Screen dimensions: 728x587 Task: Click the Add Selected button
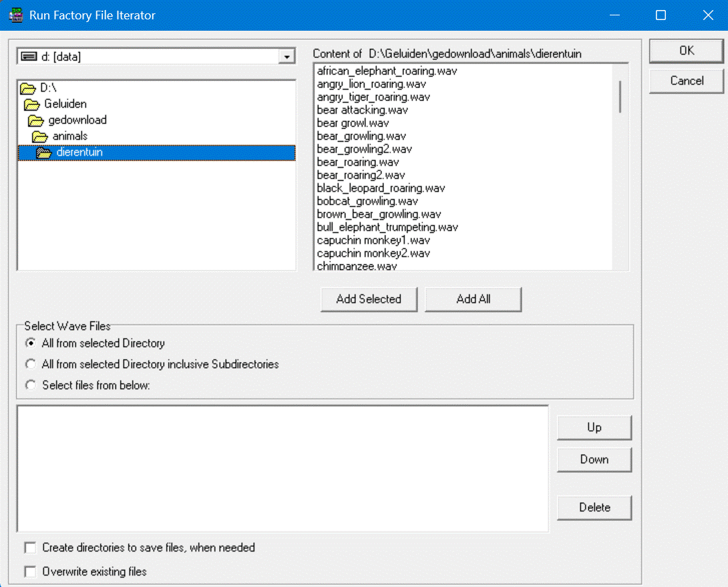369,299
